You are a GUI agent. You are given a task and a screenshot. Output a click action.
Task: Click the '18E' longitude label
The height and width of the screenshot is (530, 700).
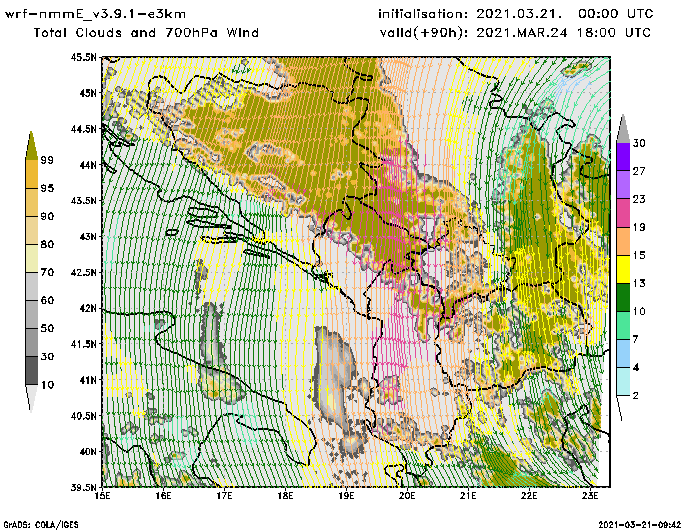click(x=285, y=496)
